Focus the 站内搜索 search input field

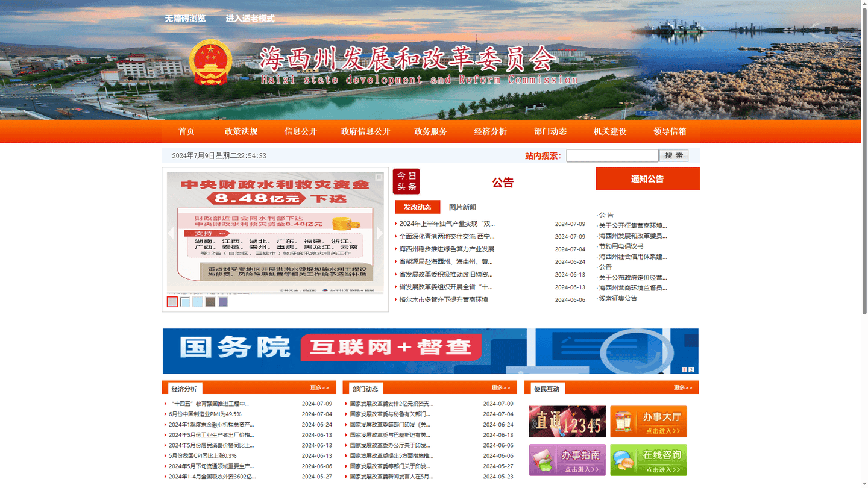pyautogui.click(x=612, y=155)
